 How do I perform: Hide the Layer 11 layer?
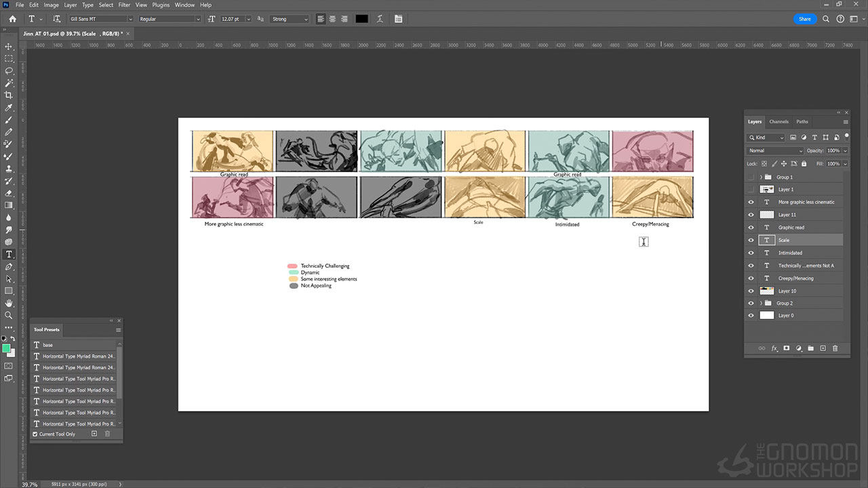[x=751, y=215]
